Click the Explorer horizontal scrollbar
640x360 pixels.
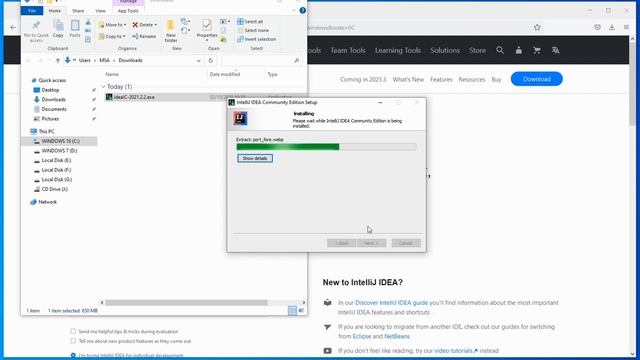186,302
